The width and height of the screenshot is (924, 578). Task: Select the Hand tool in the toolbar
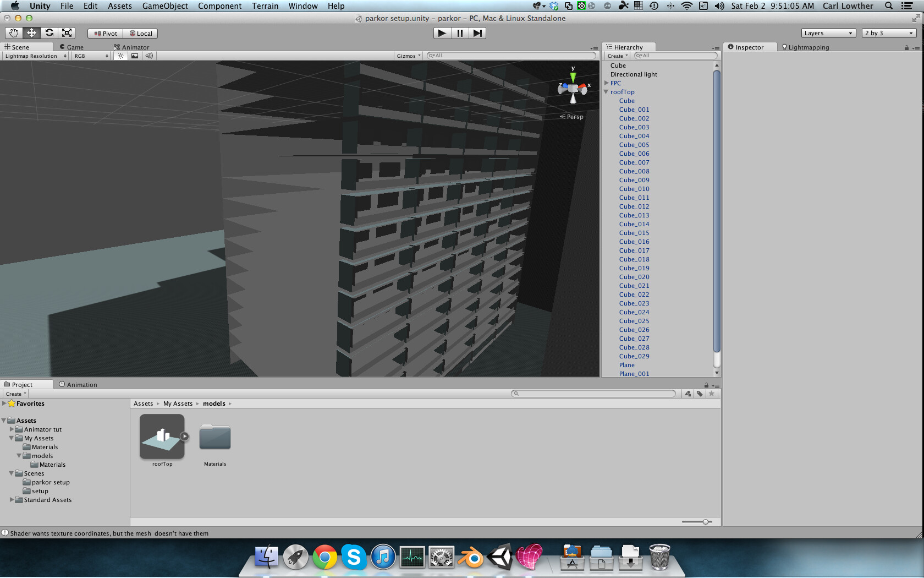14,33
